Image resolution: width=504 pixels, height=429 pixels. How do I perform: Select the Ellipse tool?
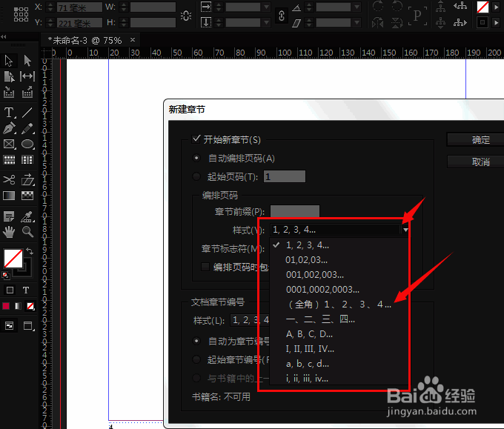pos(27,144)
